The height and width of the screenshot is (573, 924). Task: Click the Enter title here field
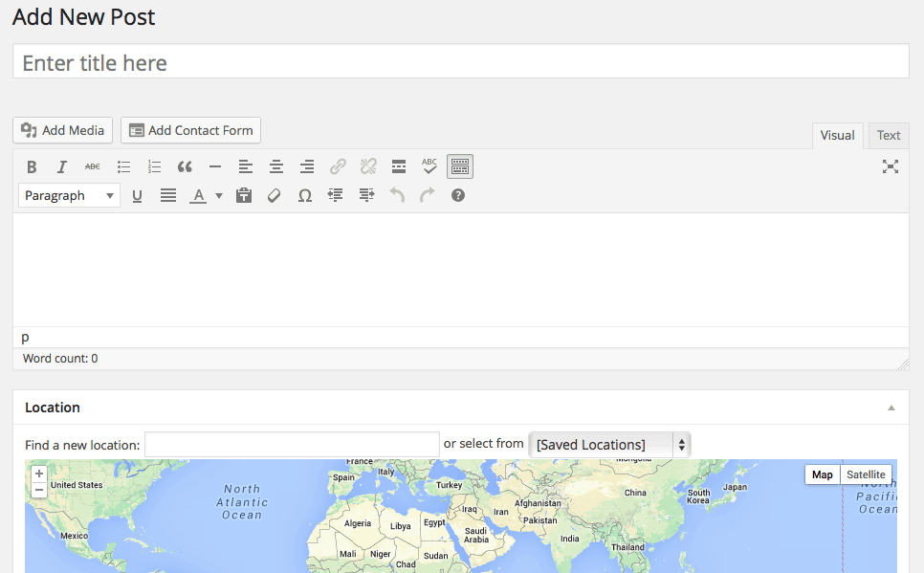pos(461,61)
